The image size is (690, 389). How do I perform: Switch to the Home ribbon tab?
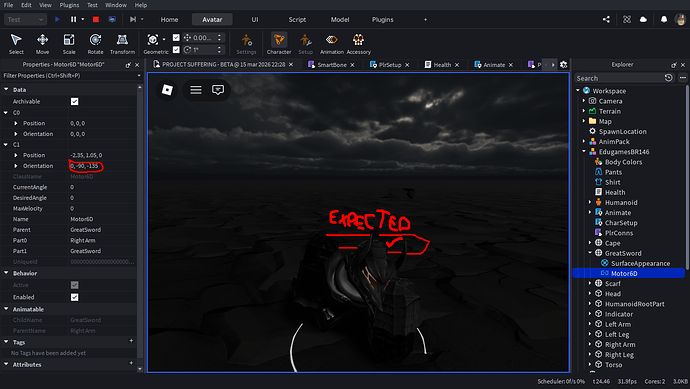point(169,19)
